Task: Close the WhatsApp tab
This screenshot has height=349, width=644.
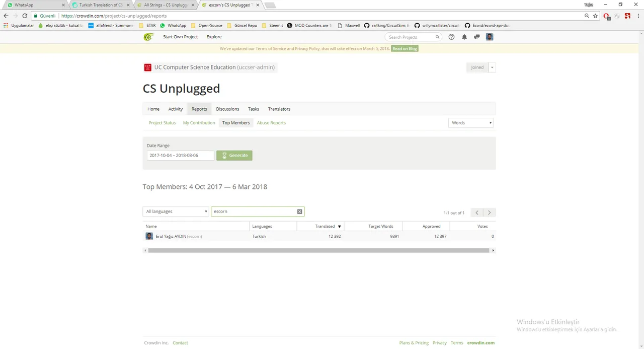Action: (63, 5)
